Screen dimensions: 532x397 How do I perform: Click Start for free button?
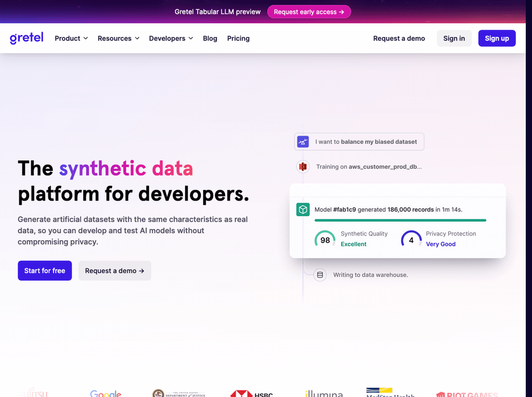(45, 270)
